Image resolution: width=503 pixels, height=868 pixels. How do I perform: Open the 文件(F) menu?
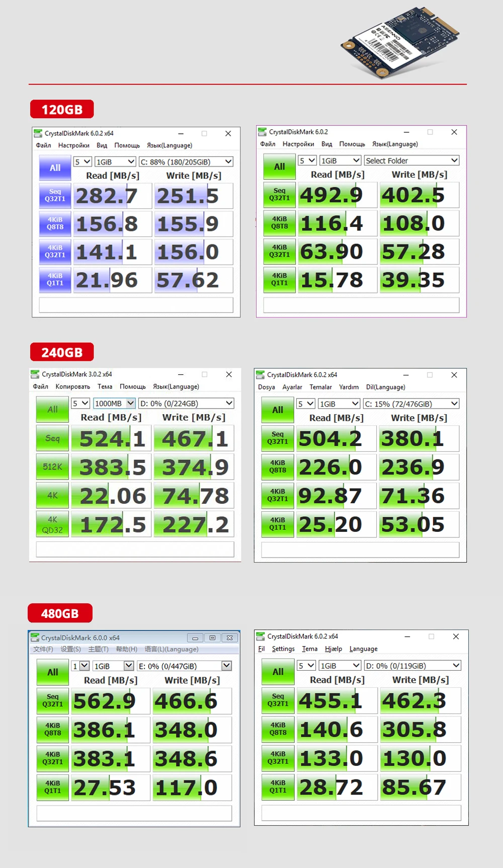click(x=43, y=649)
